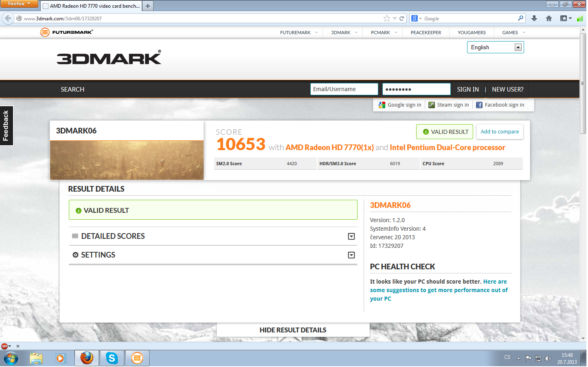Click the green bars add-on icon

click(580, 18)
